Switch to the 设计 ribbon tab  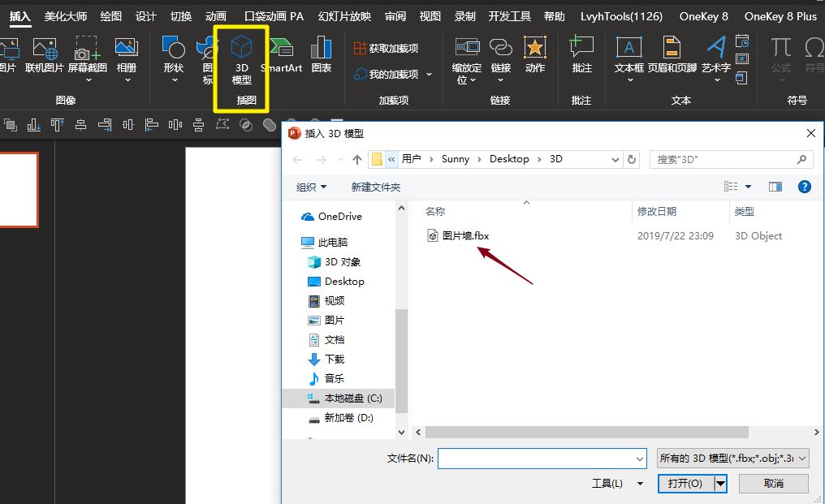[x=145, y=17]
